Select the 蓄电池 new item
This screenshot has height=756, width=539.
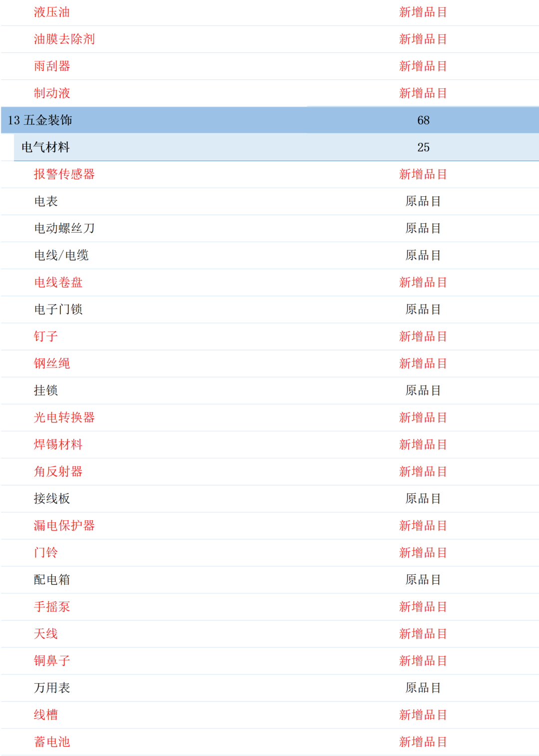51,742
